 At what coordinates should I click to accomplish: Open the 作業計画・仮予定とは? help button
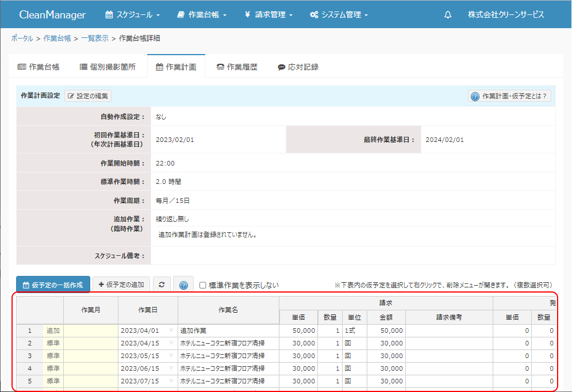point(509,96)
